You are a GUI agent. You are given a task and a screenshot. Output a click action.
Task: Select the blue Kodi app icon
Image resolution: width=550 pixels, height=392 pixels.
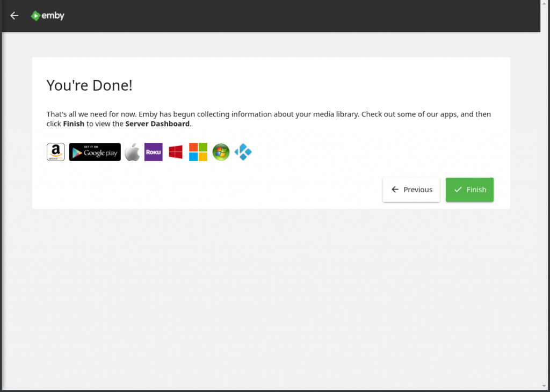243,152
